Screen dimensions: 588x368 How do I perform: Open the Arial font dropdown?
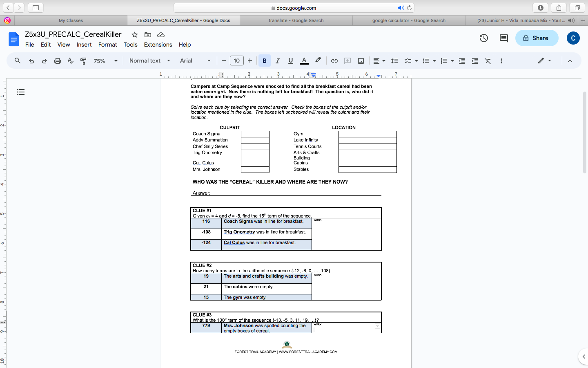(x=195, y=61)
